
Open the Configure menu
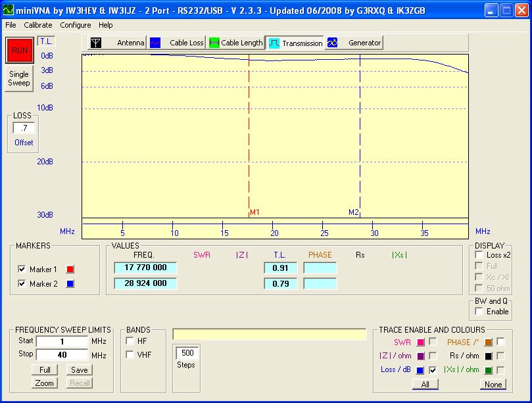76,25
